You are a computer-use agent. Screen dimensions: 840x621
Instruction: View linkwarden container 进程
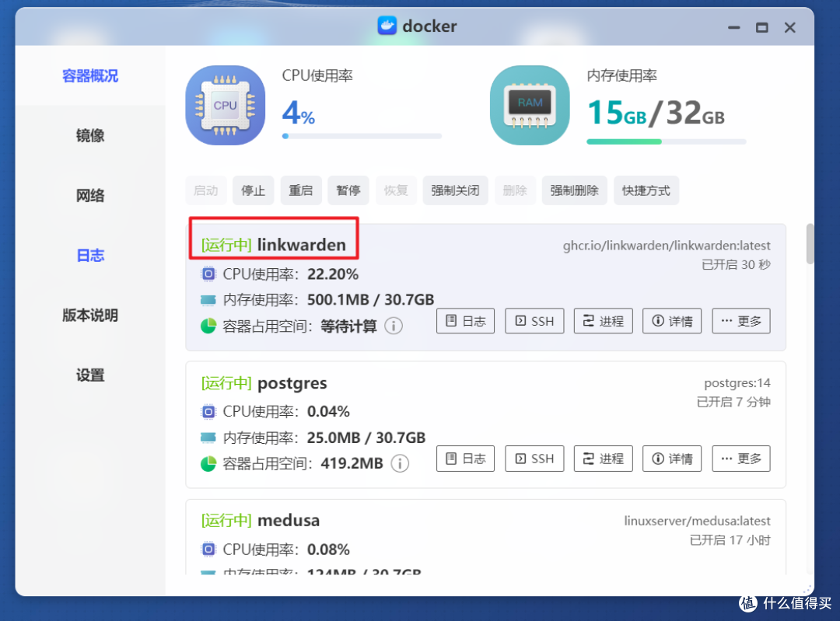click(x=604, y=321)
